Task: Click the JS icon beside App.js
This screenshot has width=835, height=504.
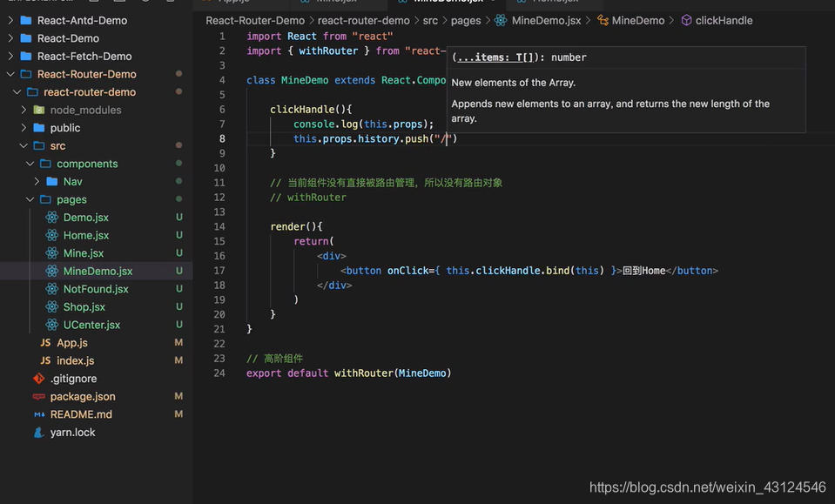Action: coord(45,343)
